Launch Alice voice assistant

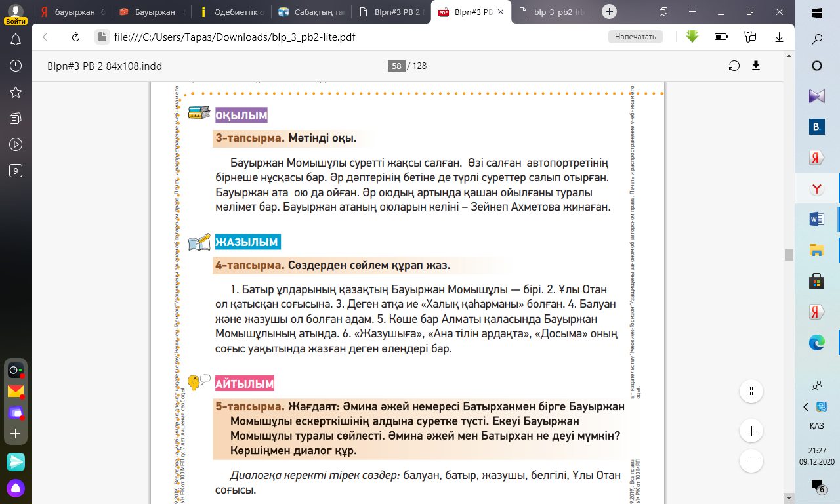[x=16, y=488]
